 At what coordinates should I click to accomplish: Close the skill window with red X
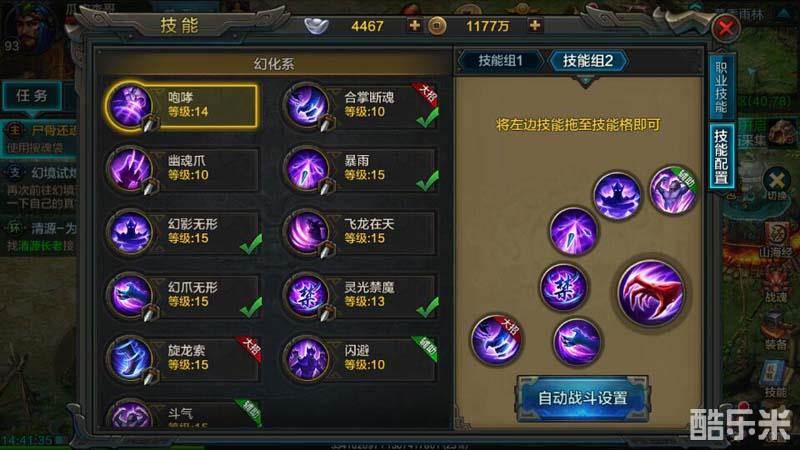[726, 28]
